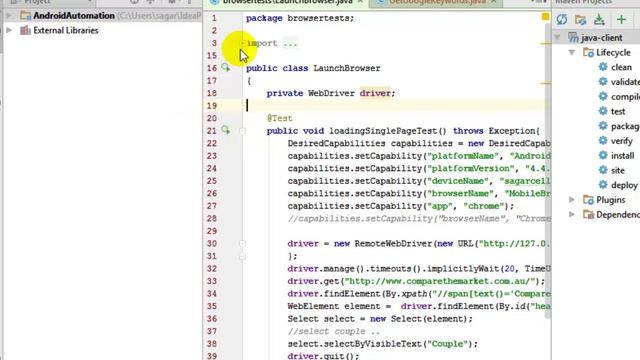Click run gutter icon beside LaunchBrowser class
This screenshot has height=360, width=640.
pos(226,67)
